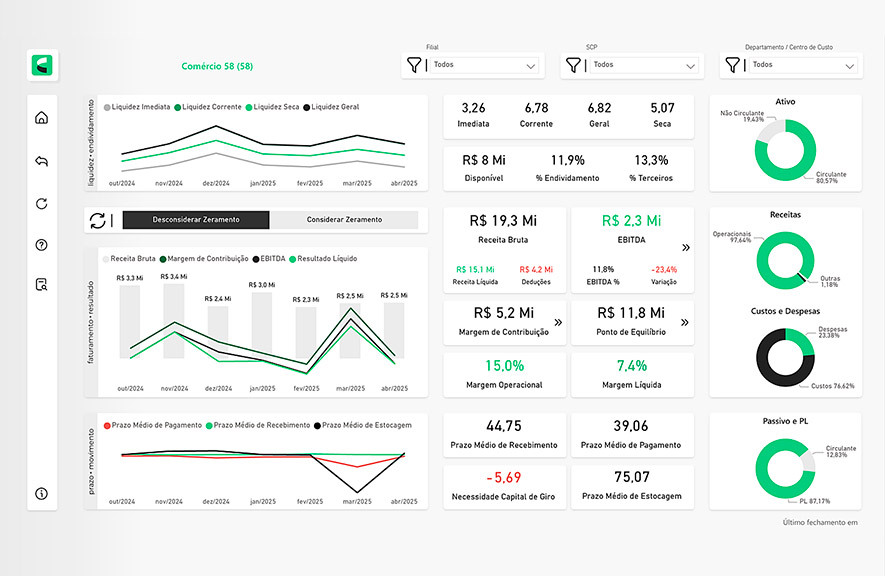
Task: Open help via question mark icon
Action: click(x=41, y=244)
